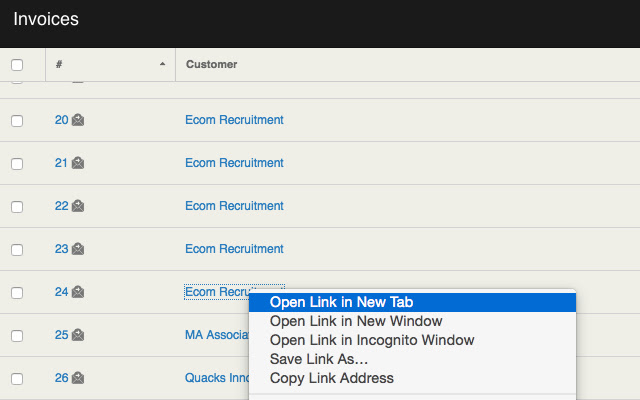
Task: Tick the checkbox for invoice 26
Action: click(17, 378)
